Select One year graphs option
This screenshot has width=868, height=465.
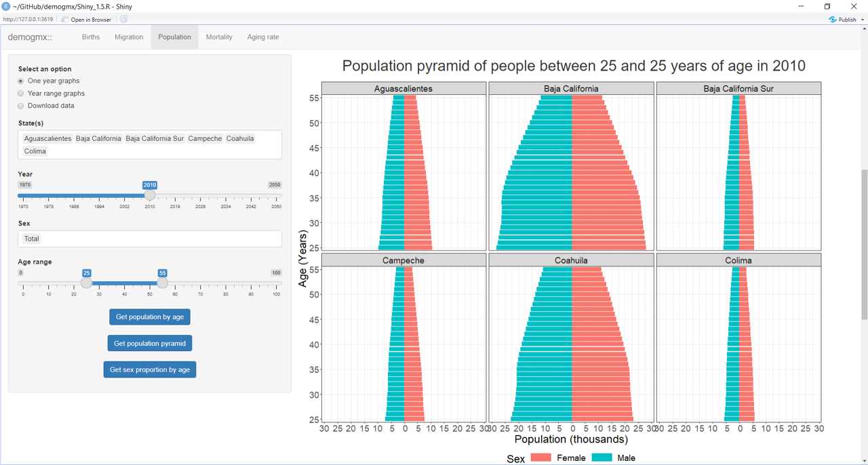point(21,81)
